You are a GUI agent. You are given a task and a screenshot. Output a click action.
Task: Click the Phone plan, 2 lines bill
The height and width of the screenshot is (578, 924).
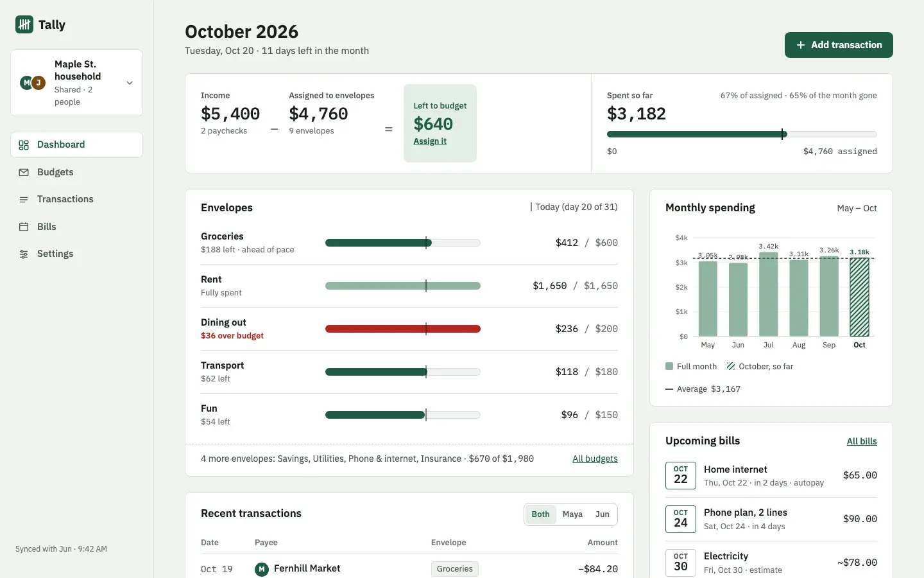746,512
